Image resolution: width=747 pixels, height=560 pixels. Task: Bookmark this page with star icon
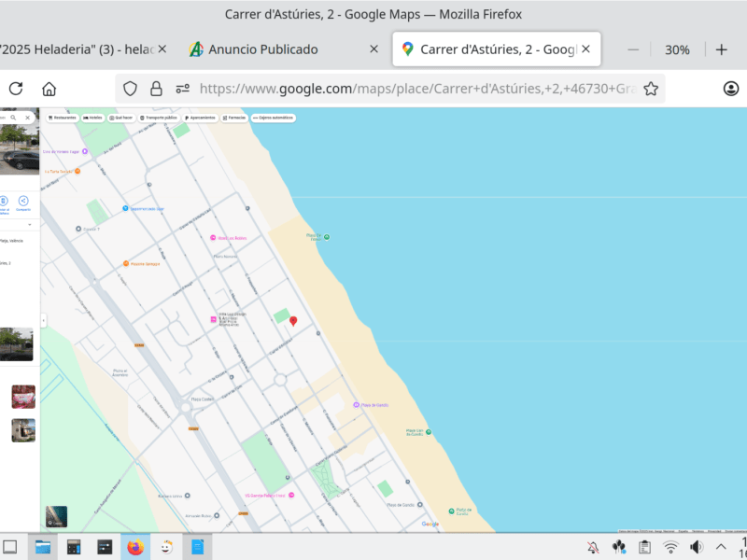(x=651, y=89)
